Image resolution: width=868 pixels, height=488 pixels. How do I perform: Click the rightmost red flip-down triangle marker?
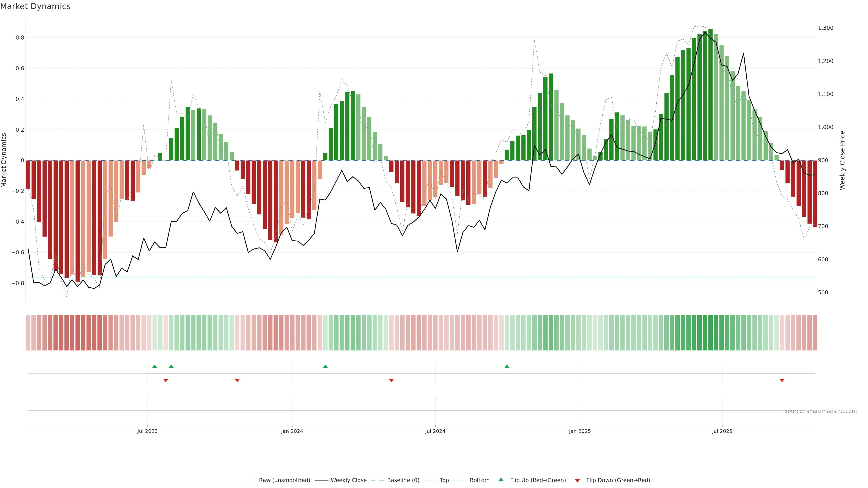[782, 380]
